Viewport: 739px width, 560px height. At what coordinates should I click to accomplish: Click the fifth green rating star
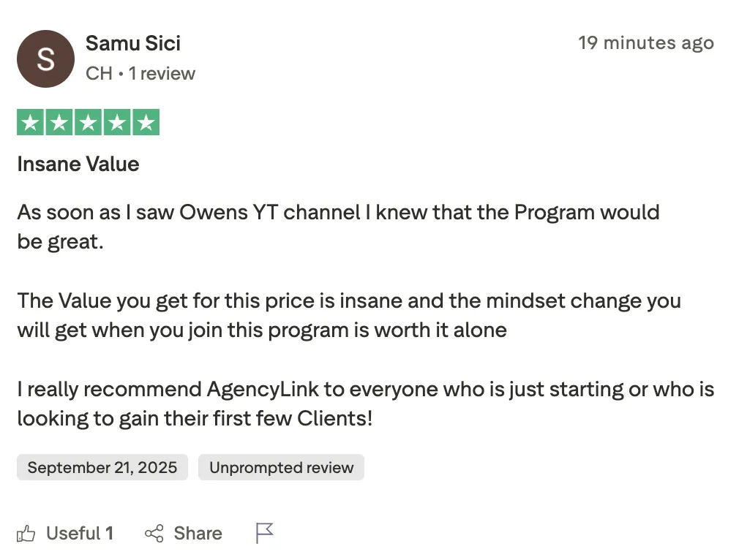coord(146,123)
